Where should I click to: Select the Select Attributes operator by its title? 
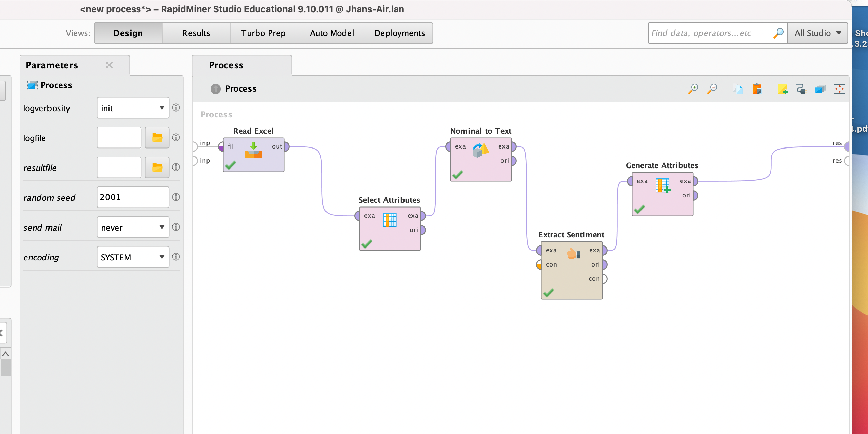[389, 200]
